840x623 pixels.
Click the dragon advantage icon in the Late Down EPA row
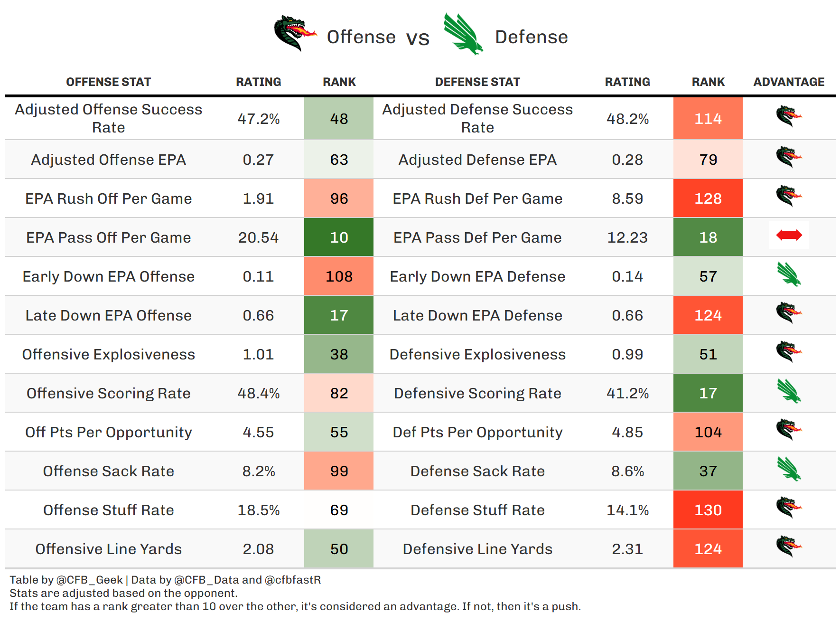[x=789, y=313]
